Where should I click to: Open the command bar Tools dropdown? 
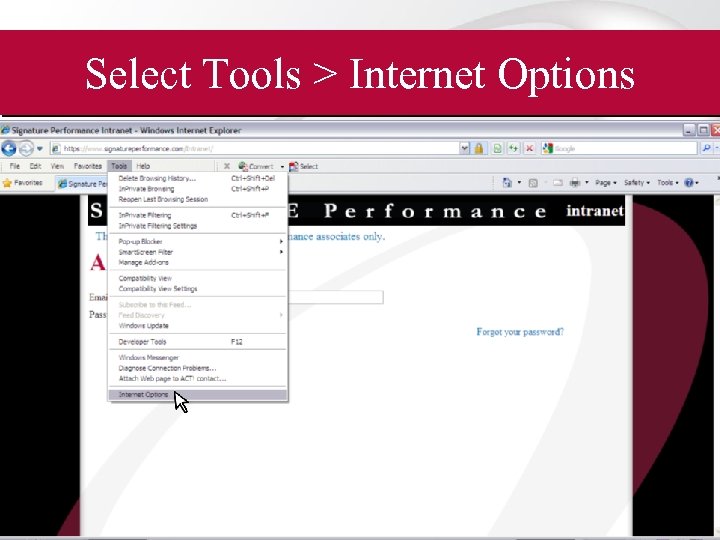[x=668, y=183]
